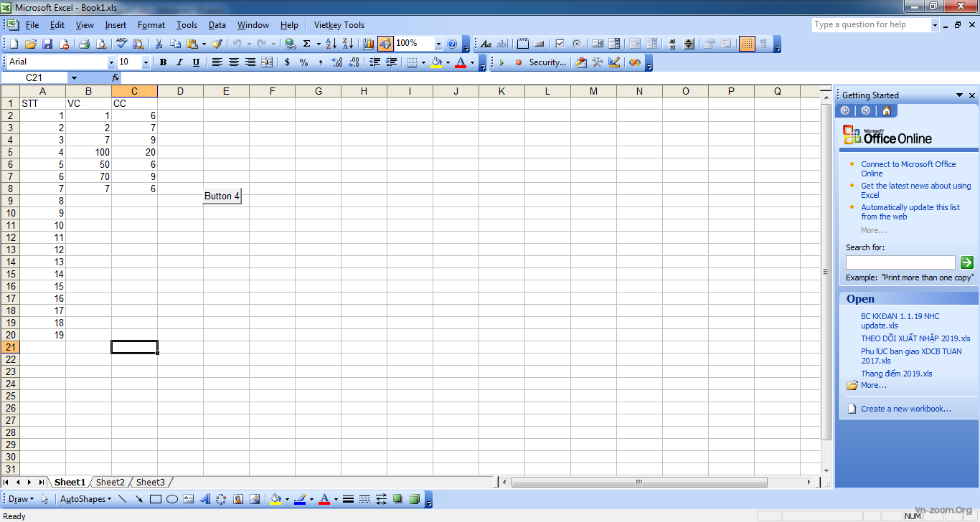
Task: Click the Security... button
Action: pyautogui.click(x=547, y=62)
